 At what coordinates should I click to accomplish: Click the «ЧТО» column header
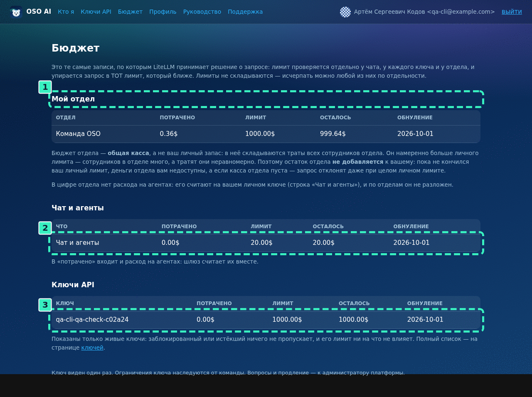coord(62,227)
